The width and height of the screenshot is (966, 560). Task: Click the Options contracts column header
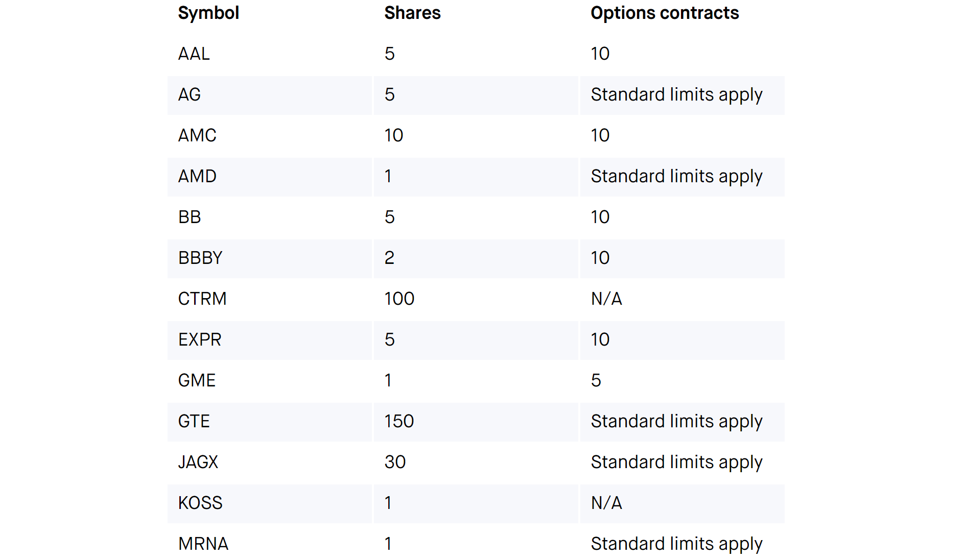pyautogui.click(x=664, y=13)
